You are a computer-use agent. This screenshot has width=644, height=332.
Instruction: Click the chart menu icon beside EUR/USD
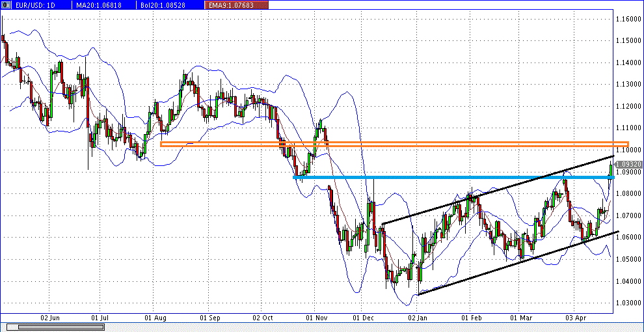5,6
